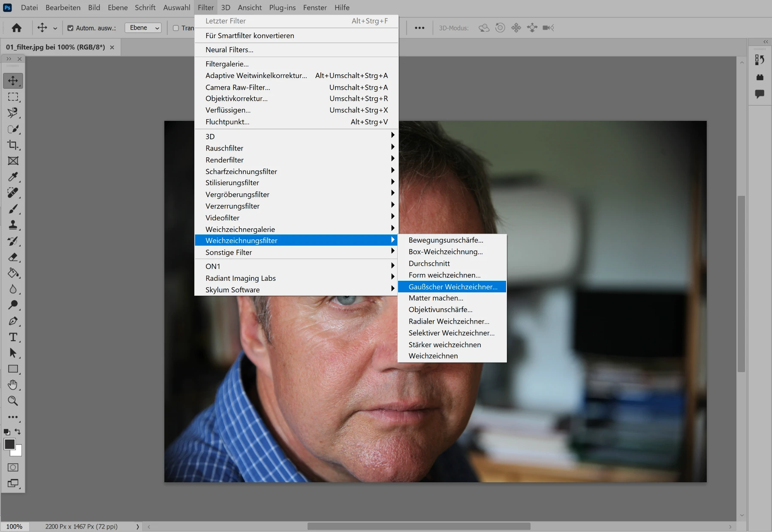Select the Move tool in toolbar
This screenshot has height=532, width=772.
click(13, 81)
